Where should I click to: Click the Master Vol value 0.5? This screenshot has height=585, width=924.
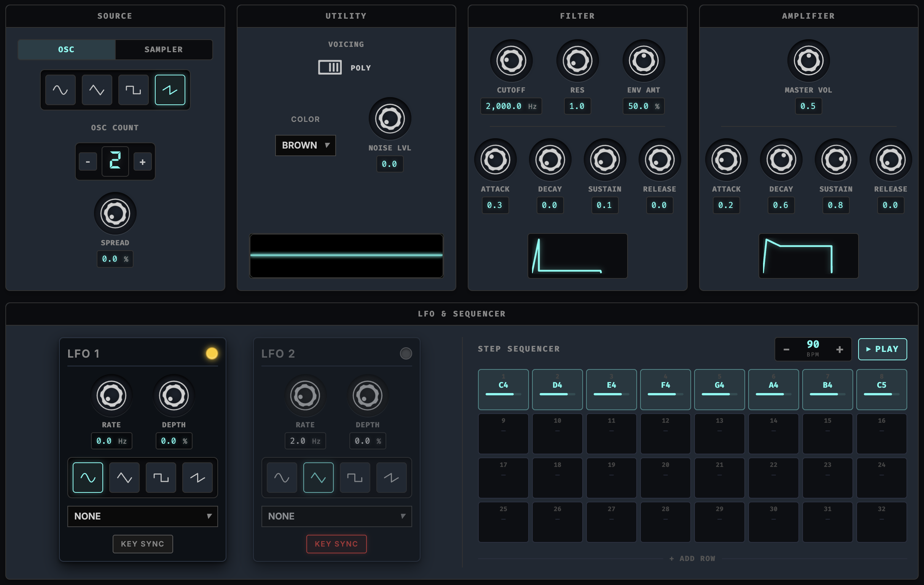[808, 106]
